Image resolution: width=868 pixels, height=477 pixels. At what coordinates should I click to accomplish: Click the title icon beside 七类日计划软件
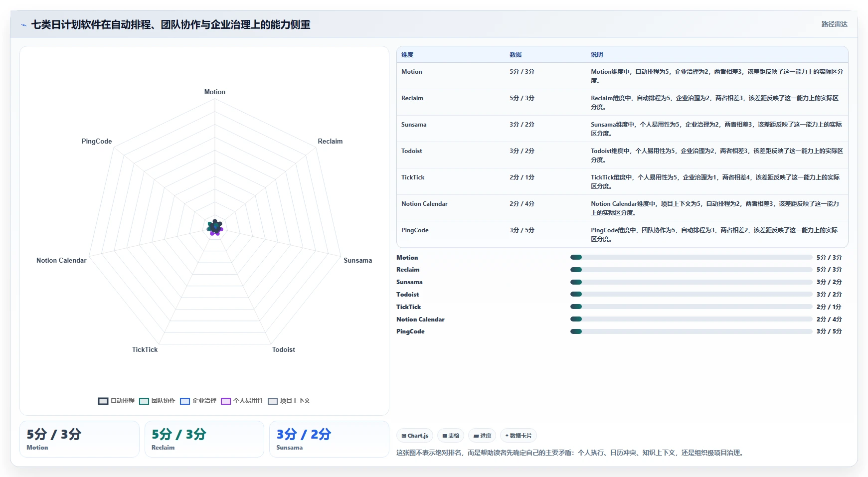click(23, 25)
